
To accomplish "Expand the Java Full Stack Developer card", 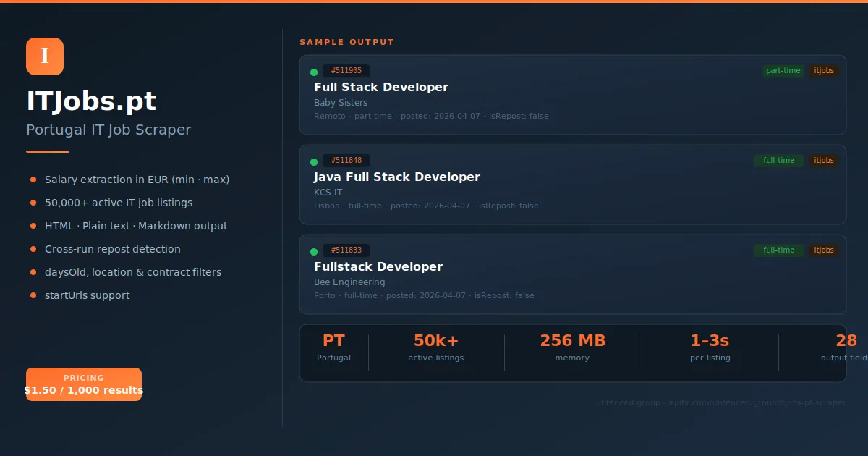I will (x=571, y=185).
